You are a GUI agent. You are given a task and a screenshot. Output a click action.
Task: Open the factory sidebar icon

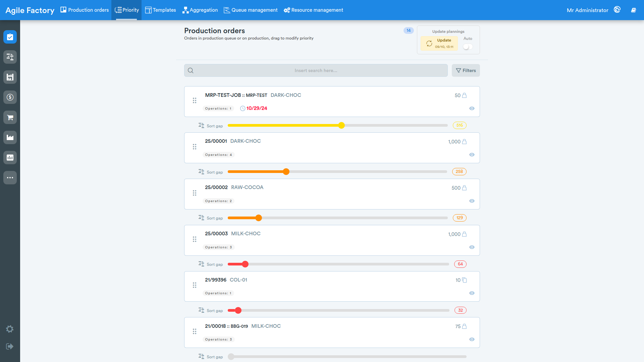pyautogui.click(x=10, y=137)
